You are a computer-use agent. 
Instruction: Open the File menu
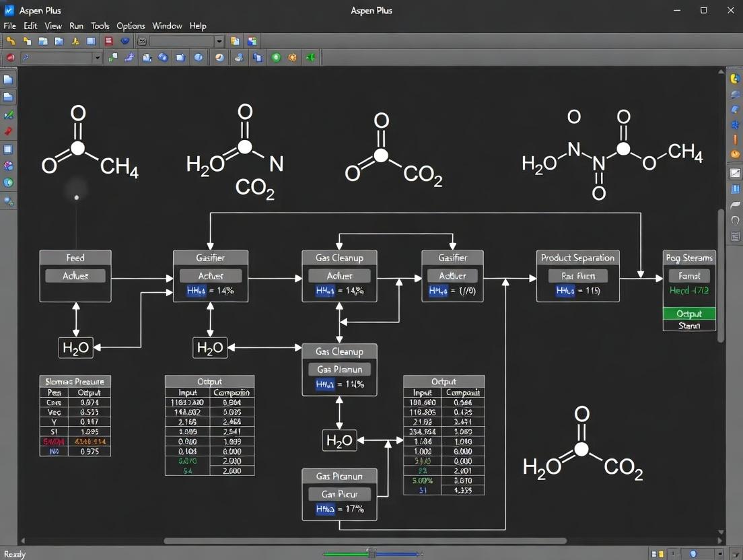click(x=9, y=26)
